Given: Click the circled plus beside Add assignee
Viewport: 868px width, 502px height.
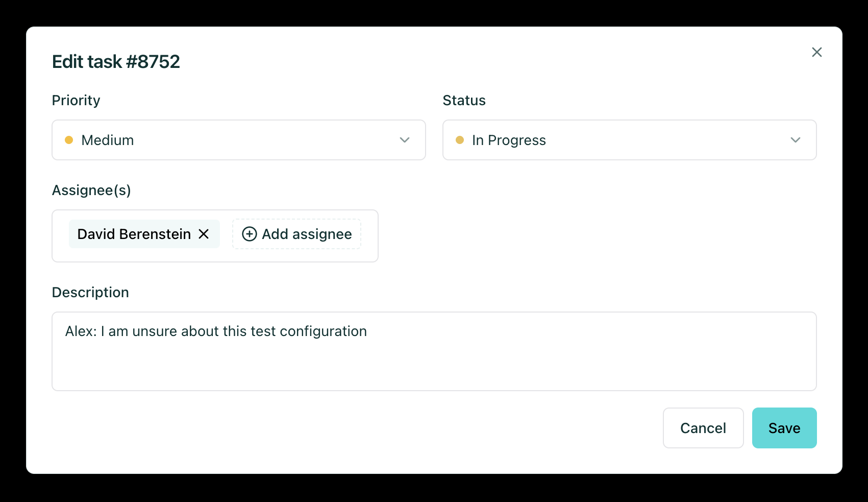Looking at the screenshot, I should 249,234.
